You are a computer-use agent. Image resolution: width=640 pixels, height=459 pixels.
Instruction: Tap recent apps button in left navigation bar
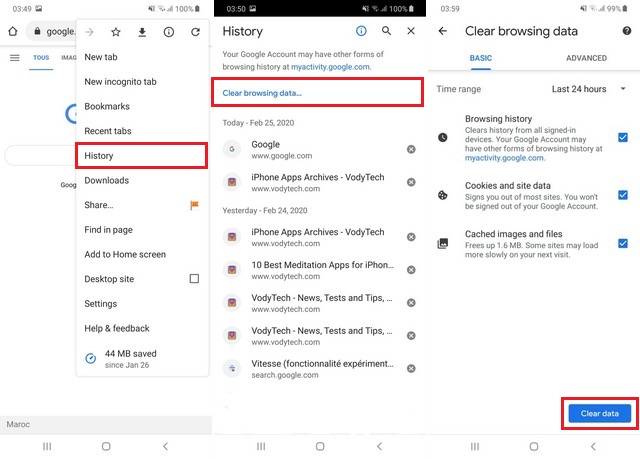tap(47, 446)
